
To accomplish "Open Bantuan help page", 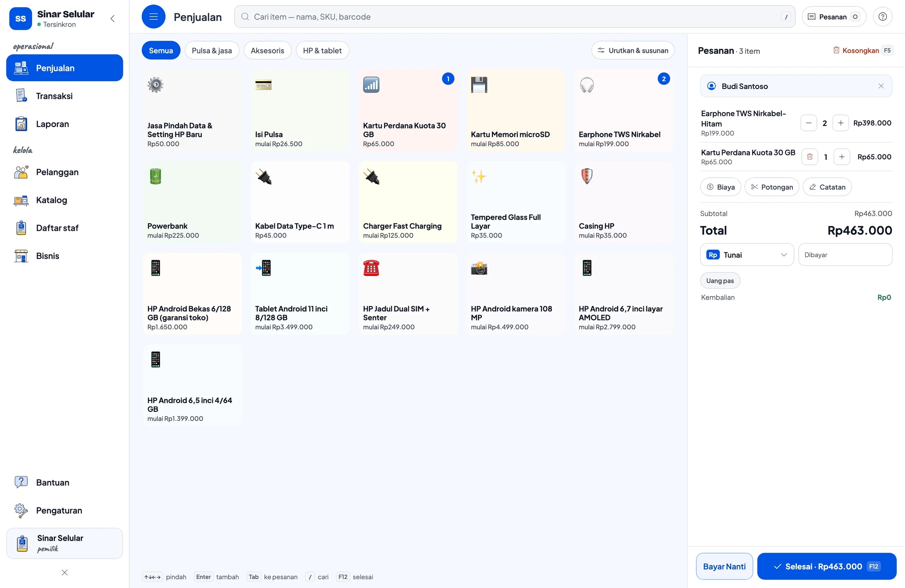I will (x=64, y=482).
